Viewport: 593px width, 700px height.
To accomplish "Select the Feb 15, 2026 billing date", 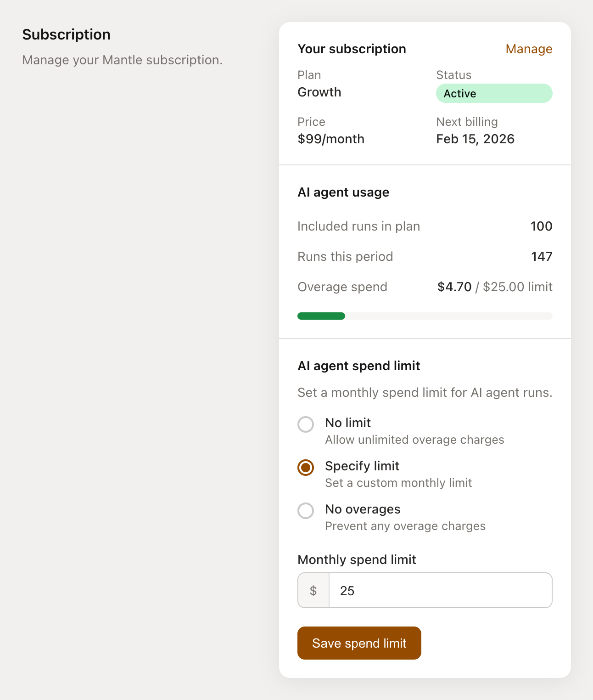I will pyautogui.click(x=475, y=139).
